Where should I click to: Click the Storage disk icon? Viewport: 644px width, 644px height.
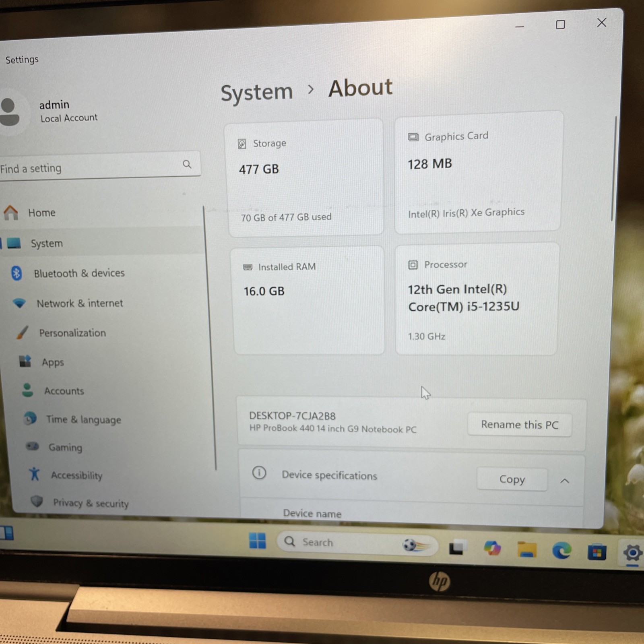click(x=242, y=144)
